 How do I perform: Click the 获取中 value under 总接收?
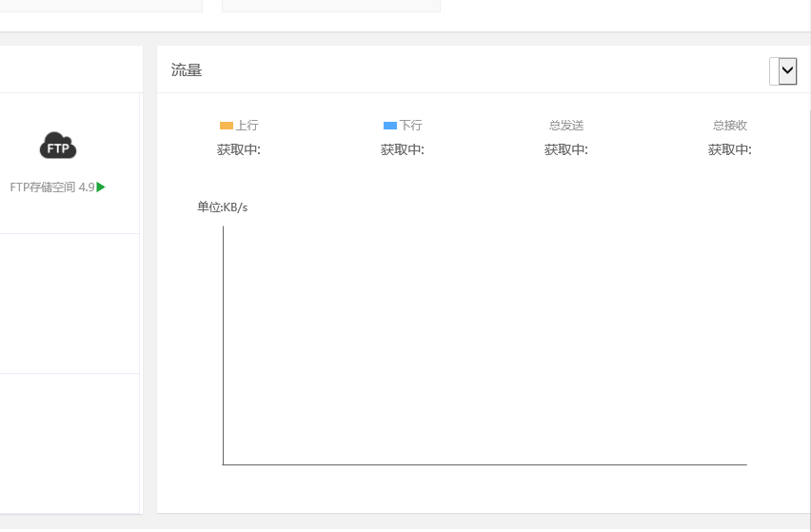click(730, 150)
